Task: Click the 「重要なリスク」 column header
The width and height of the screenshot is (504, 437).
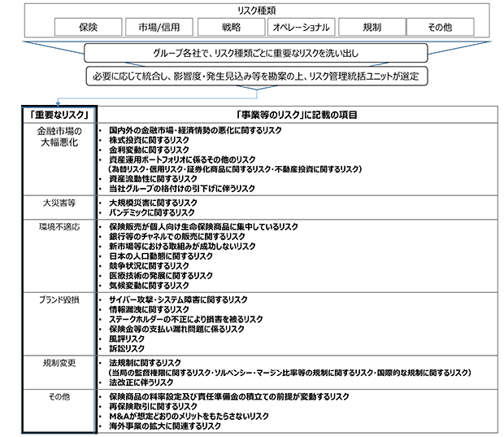Action: click(59, 115)
